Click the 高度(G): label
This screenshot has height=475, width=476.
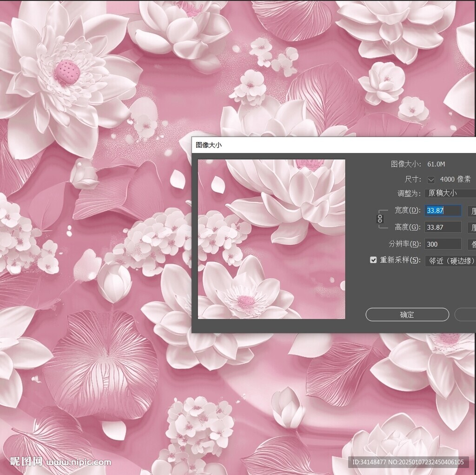[x=407, y=227]
